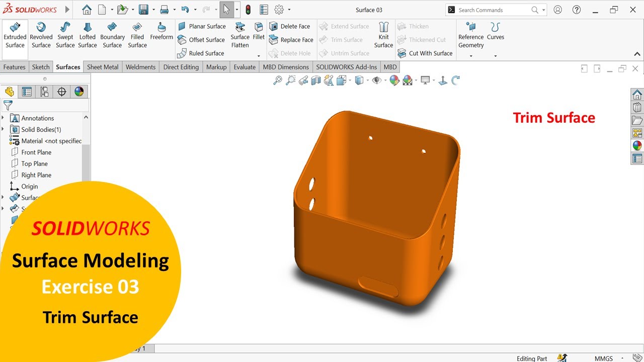Select the Front Plane item
644x362 pixels.
click(x=36, y=152)
